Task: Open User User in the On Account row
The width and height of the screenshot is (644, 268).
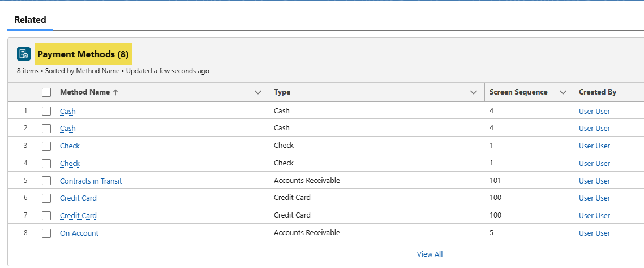Action: (x=594, y=233)
